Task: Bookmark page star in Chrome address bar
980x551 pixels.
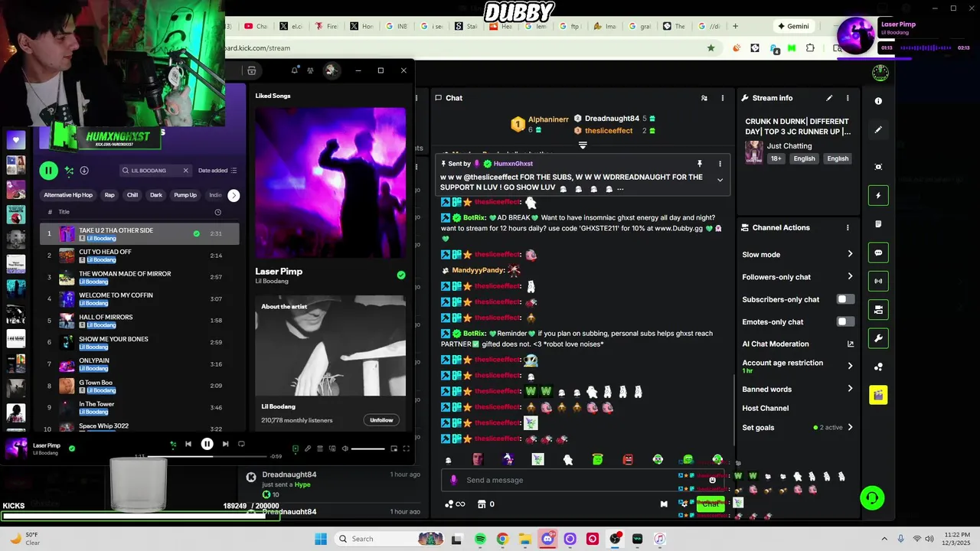Action: point(711,47)
